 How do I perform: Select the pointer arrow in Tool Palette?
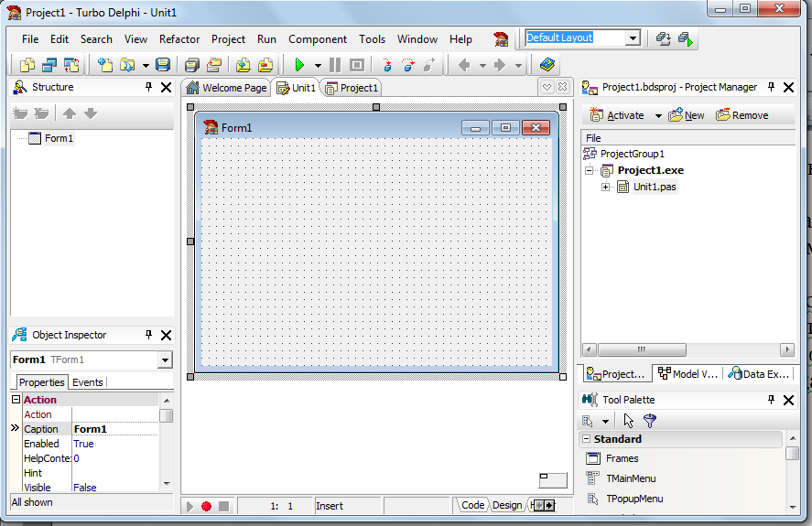(628, 421)
